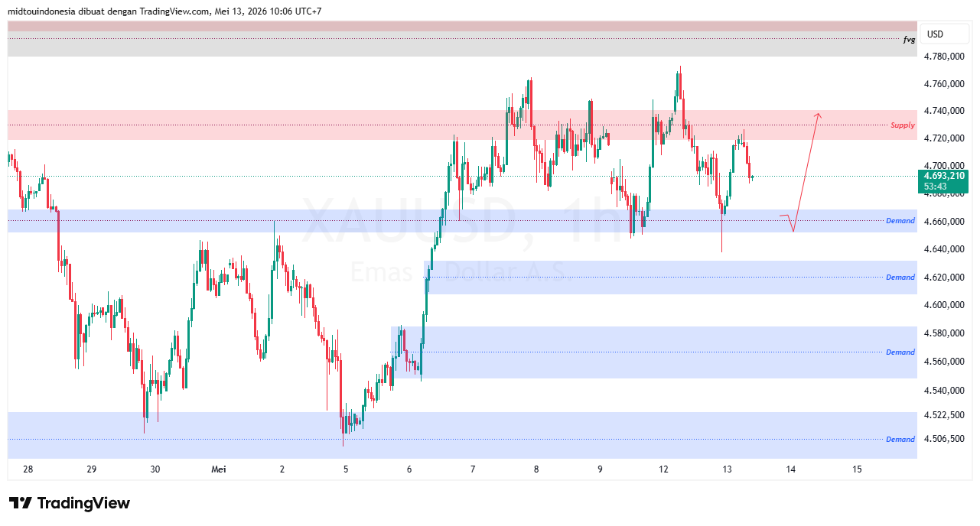Click the date label 28 on time axis
980x526 pixels.
point(28,469)
